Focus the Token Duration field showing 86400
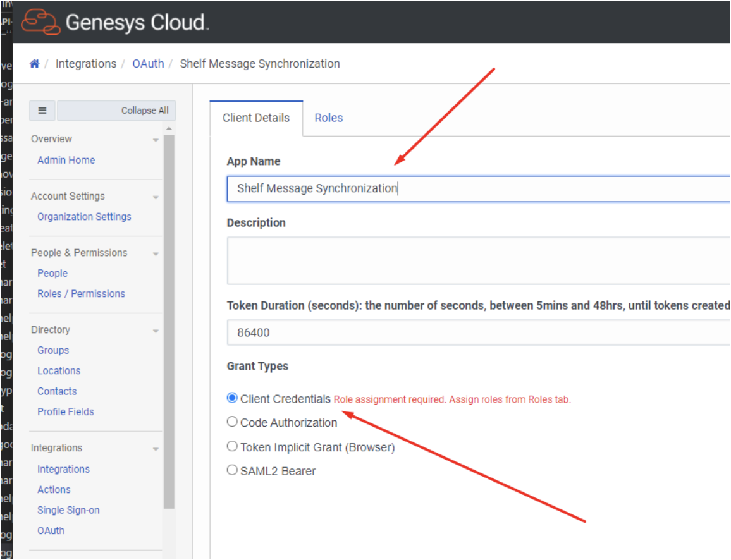Screen dimensions: 731x560 [x=478, y=332]
